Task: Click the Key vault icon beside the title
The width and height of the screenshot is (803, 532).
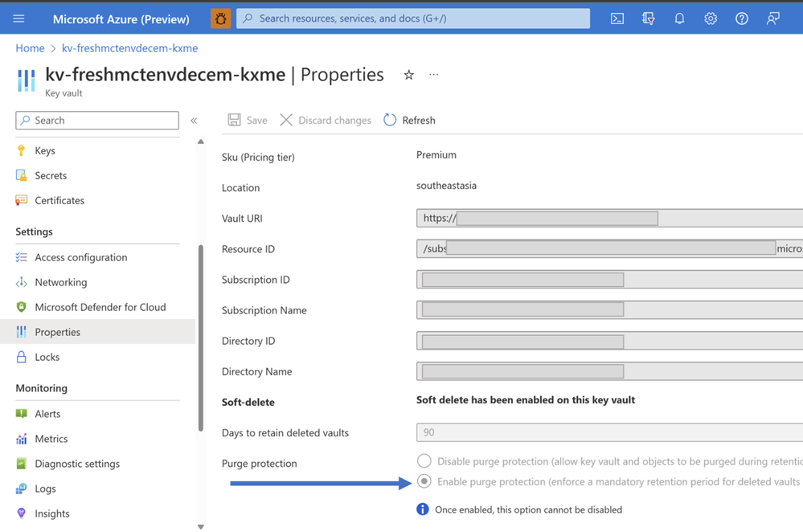Action: point(26,80)
